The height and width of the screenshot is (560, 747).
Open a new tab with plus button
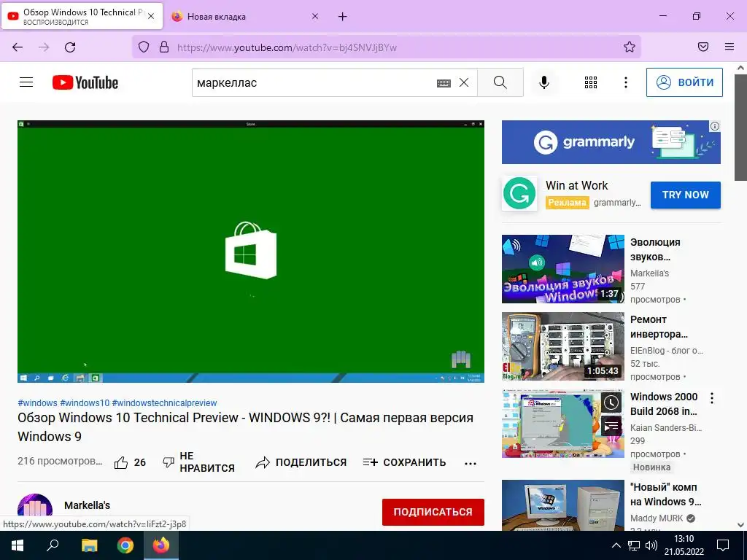343,17
